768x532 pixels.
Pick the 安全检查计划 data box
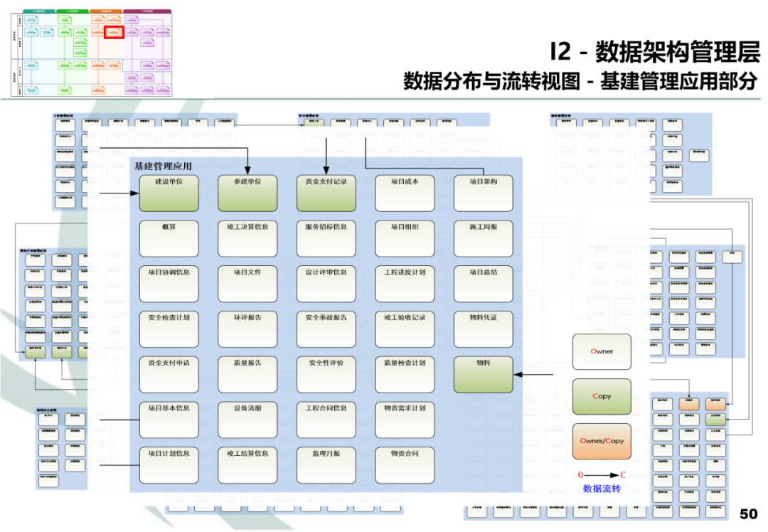169,329
